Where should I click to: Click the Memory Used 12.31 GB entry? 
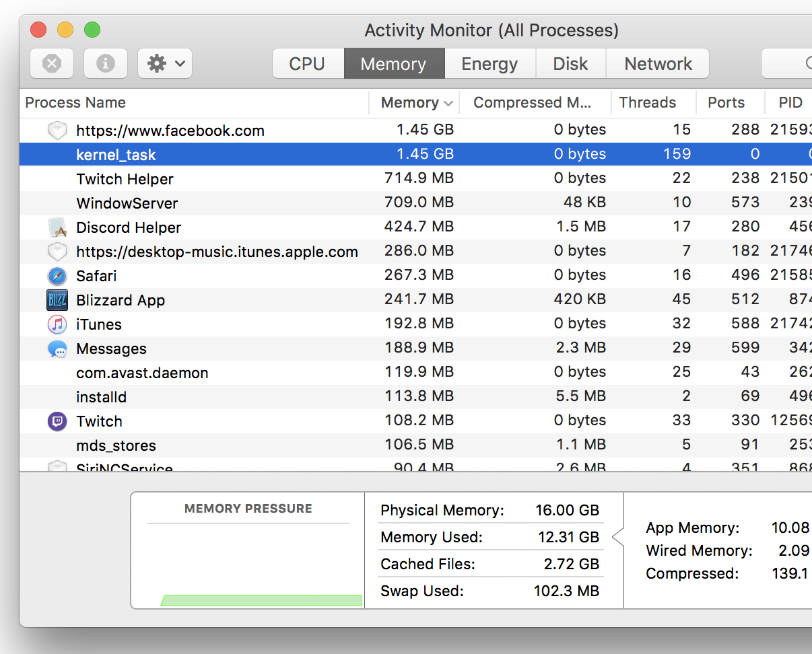tap(489, 538)
